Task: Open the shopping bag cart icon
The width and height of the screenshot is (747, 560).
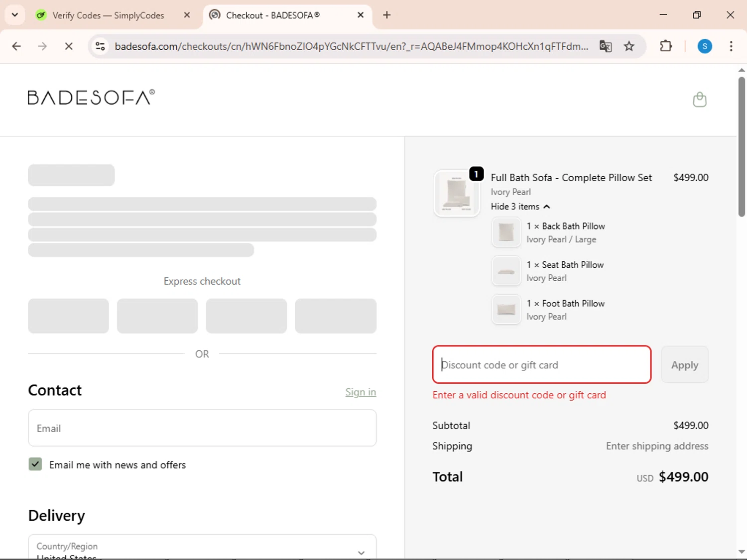Action: click(700, 100)
